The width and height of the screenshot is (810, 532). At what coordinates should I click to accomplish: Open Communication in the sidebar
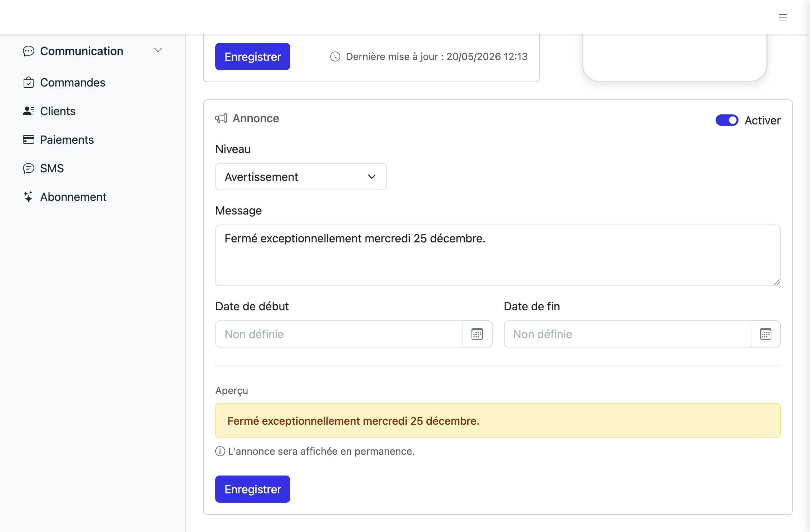coord(82,51)
